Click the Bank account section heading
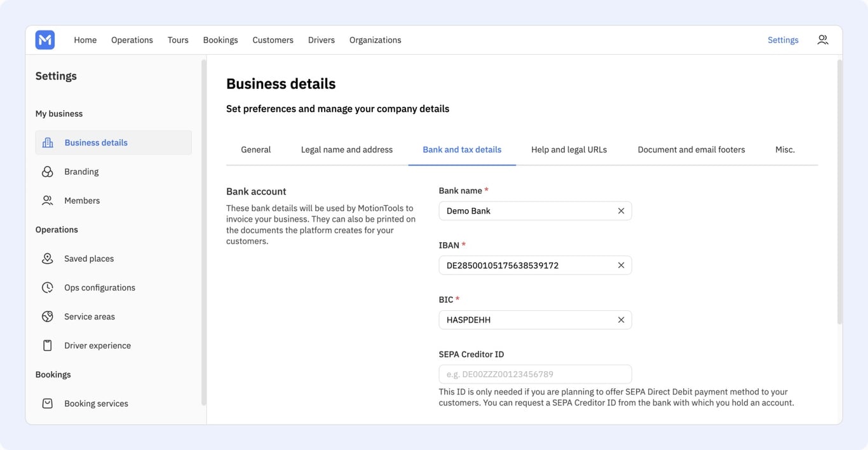 [256, 191]
